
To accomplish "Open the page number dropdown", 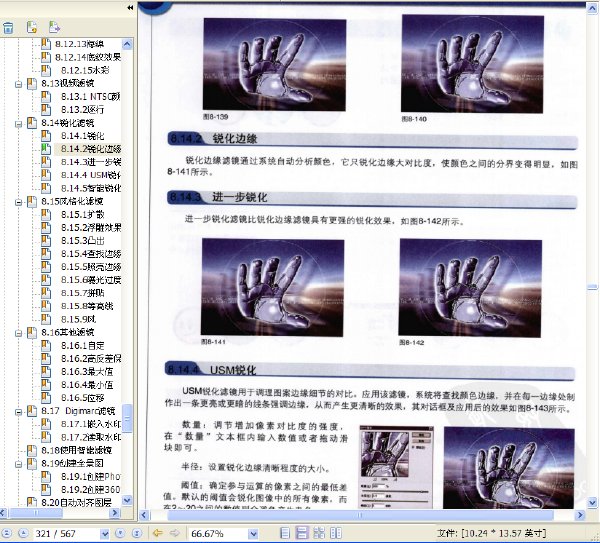I will pyautogui.click(x=104, y=533).
